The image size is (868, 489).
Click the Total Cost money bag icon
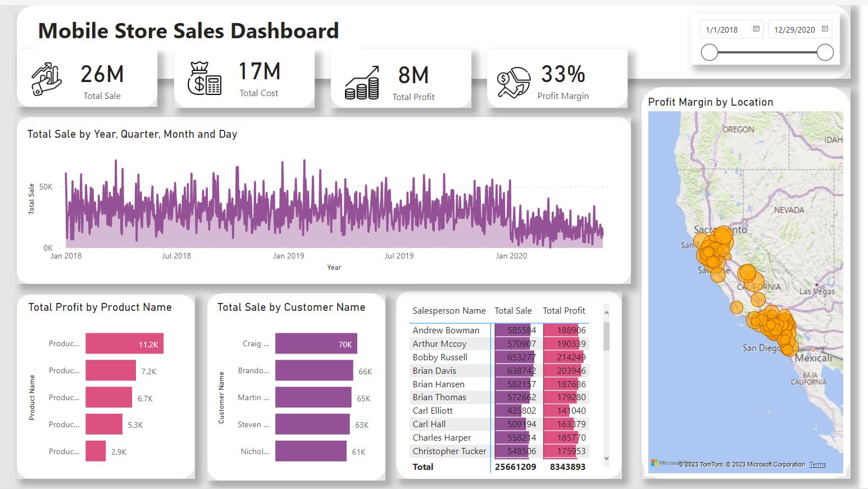click(204, 79)
